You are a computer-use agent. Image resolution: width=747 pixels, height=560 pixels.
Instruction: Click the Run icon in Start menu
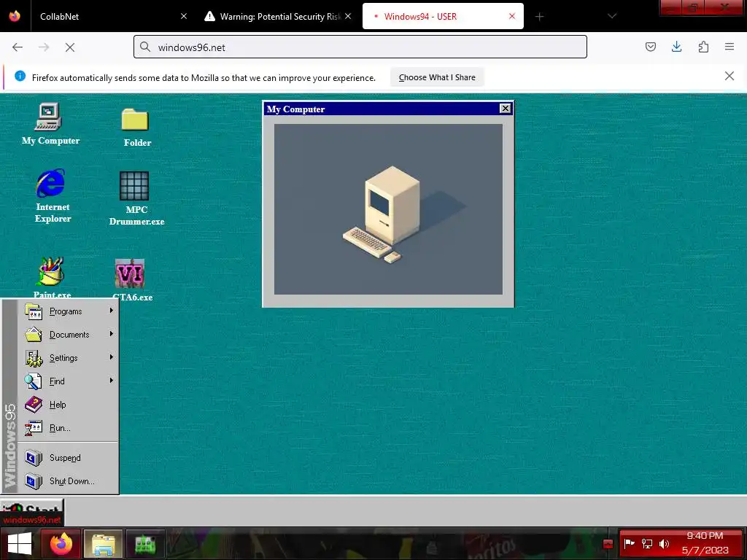[x=34, y=428]
